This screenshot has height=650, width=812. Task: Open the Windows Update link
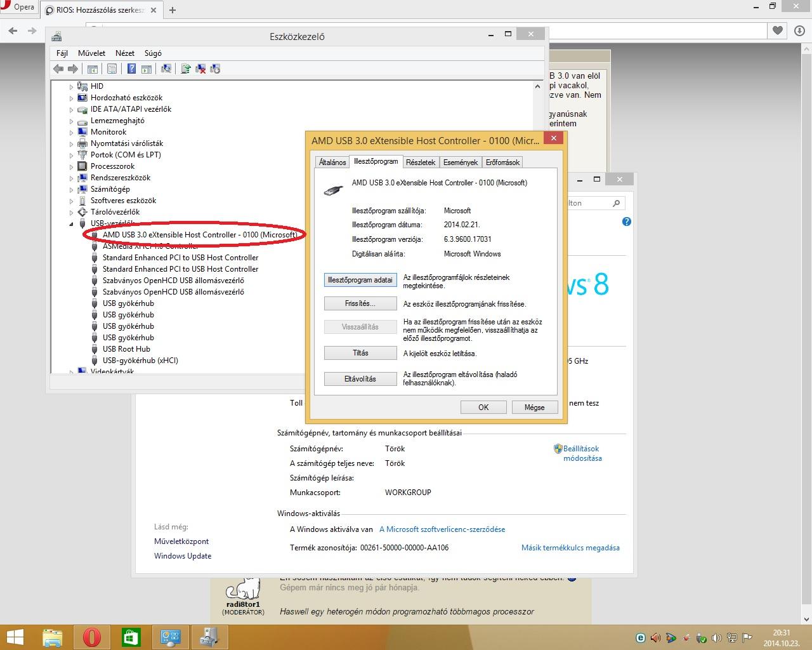pos(183,556)
